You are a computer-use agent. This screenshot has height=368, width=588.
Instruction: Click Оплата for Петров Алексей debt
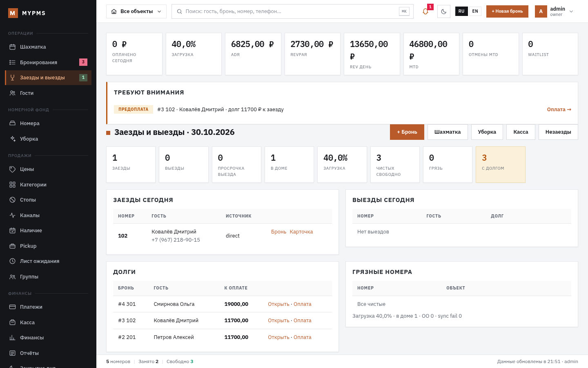pos(303,337)
